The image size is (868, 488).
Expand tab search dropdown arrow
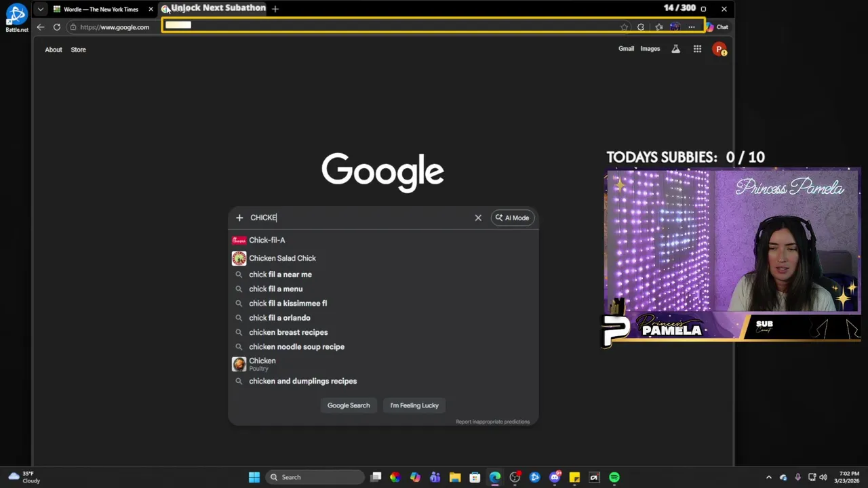point(41,9)
